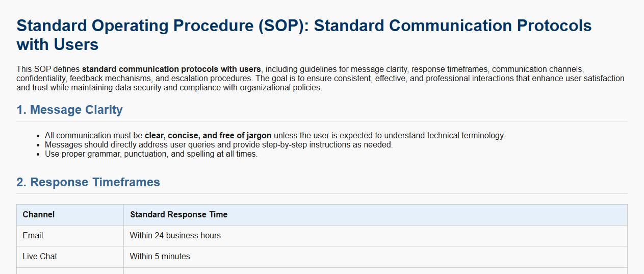The height and width of the screenshot is (274, 644).
Task: Click the bullet about proper grammar and spelling
Action: [x=151, y=154]
